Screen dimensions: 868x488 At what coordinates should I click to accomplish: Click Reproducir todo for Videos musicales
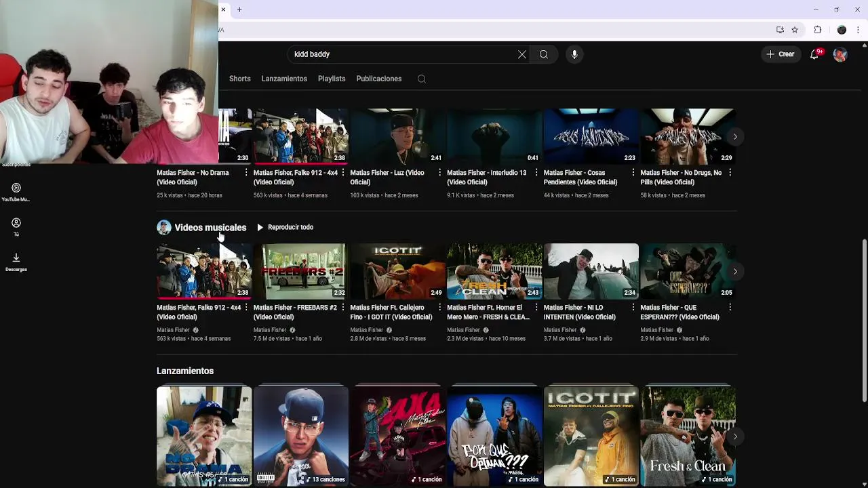(x=285, y=227)
